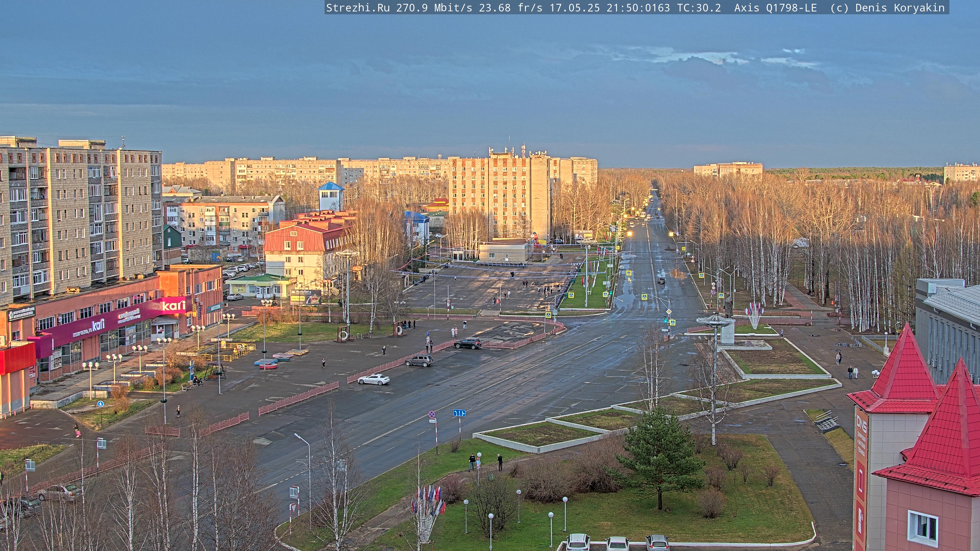980x551 pixels.
Task: Click the Axis Q1798-LE camera model
Action: click(x=775, y=8)
